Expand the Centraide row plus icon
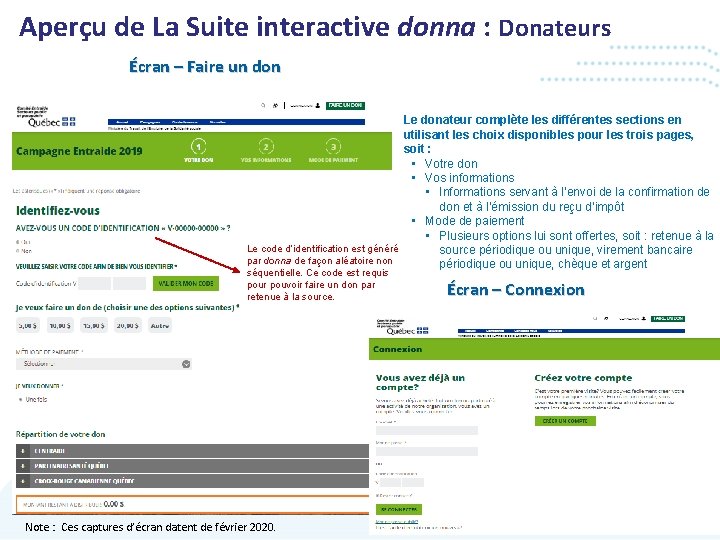 (22, 451)
